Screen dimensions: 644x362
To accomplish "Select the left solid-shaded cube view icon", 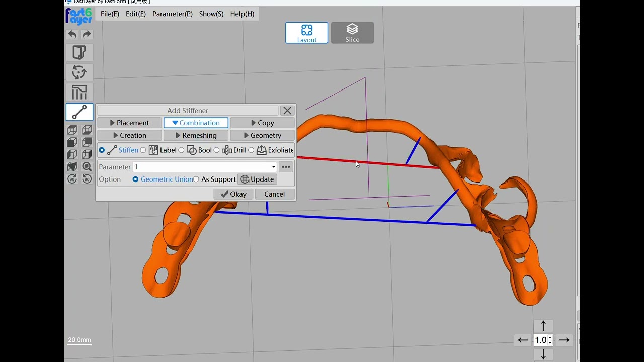I will (72, 142).
